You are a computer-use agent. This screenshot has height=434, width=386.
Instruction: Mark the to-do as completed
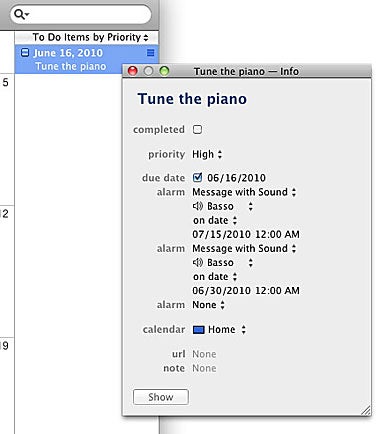197,129
